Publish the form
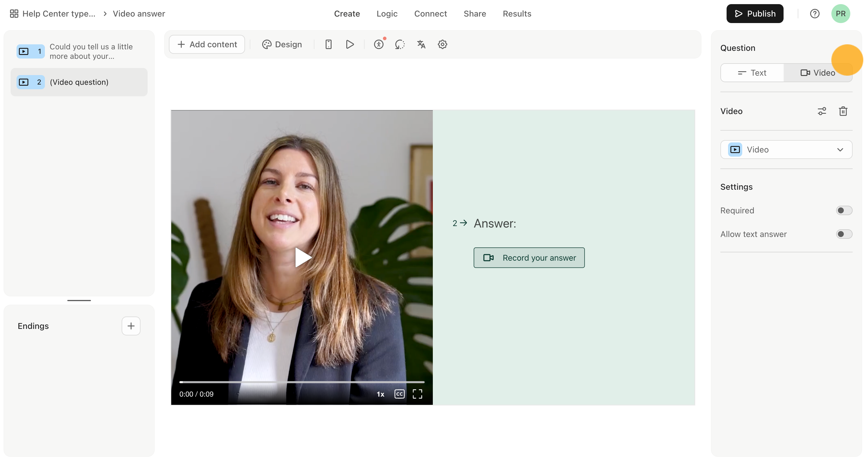Viewport: 868px width, 461px height. [755, 14]
